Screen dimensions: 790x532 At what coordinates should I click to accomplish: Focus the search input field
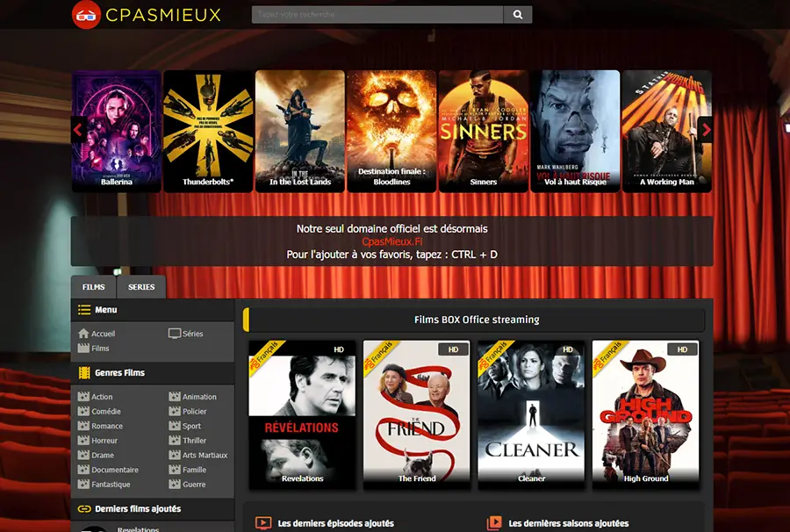377,15
